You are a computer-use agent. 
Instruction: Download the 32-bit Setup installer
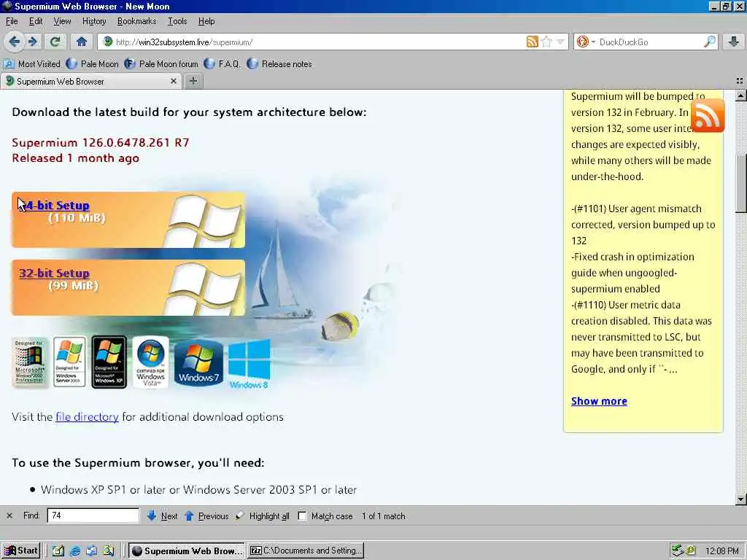(x=54, y=273)
